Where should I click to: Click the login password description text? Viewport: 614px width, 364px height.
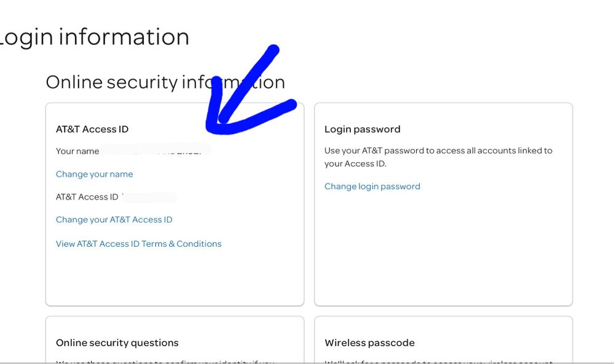[x=438, y=157]
